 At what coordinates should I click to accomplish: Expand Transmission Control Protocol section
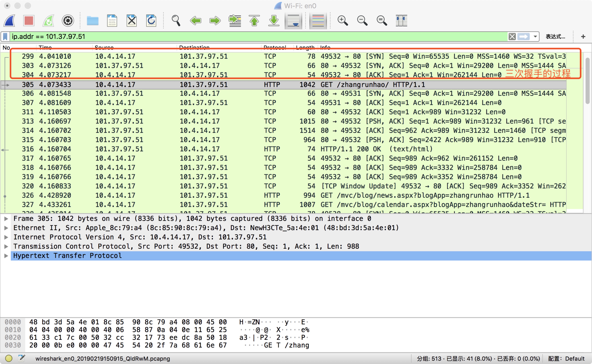pos(6,246)
